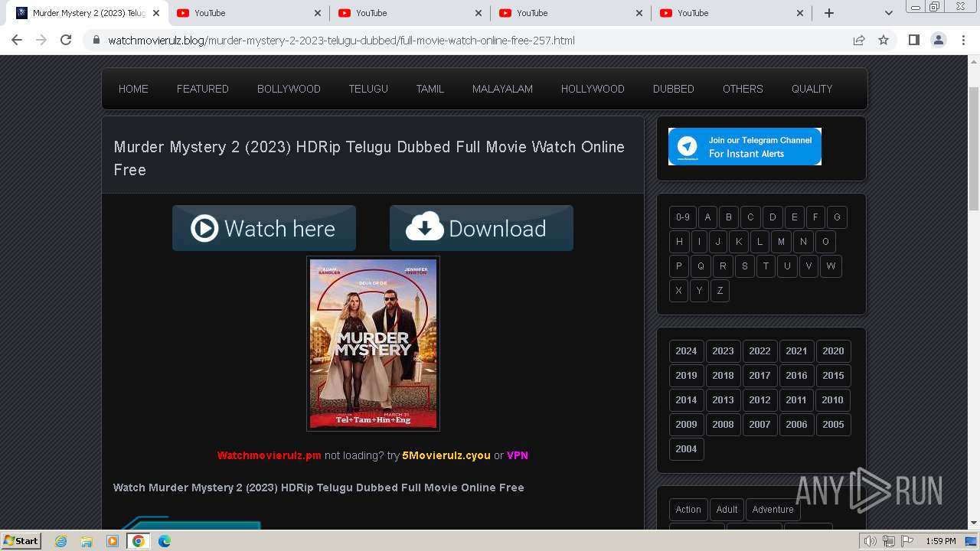Screen dimensions: 980x551
Task: Filter movies by letter Q
Action: tap(701, 266)
